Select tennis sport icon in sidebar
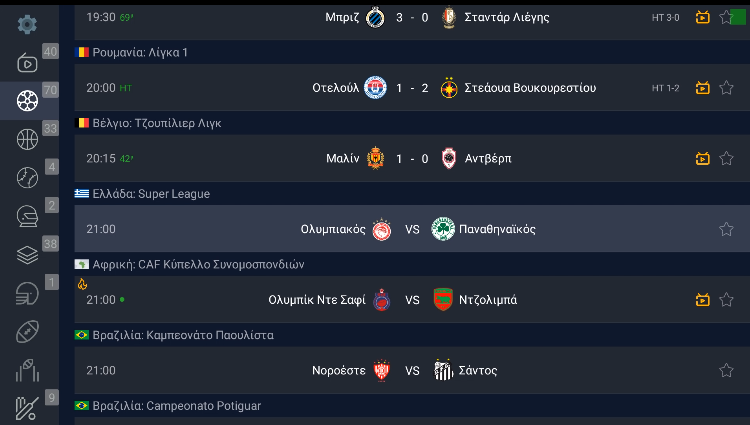Image resolution: width=750 pixels, height=425 pixels. pos(28,178)
